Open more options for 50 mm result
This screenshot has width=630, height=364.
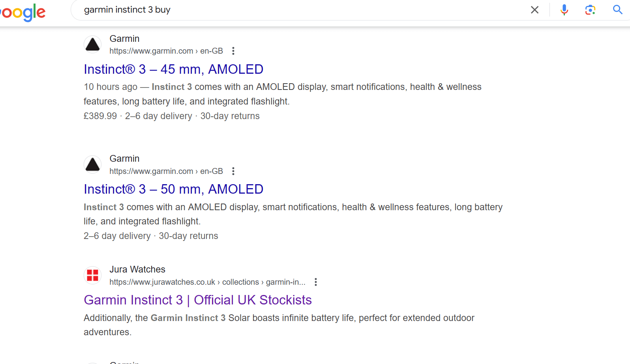[233, 171]
